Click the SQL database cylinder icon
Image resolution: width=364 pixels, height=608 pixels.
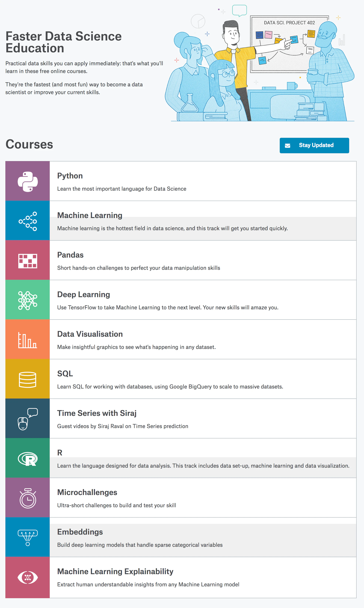tap(28, 379)
